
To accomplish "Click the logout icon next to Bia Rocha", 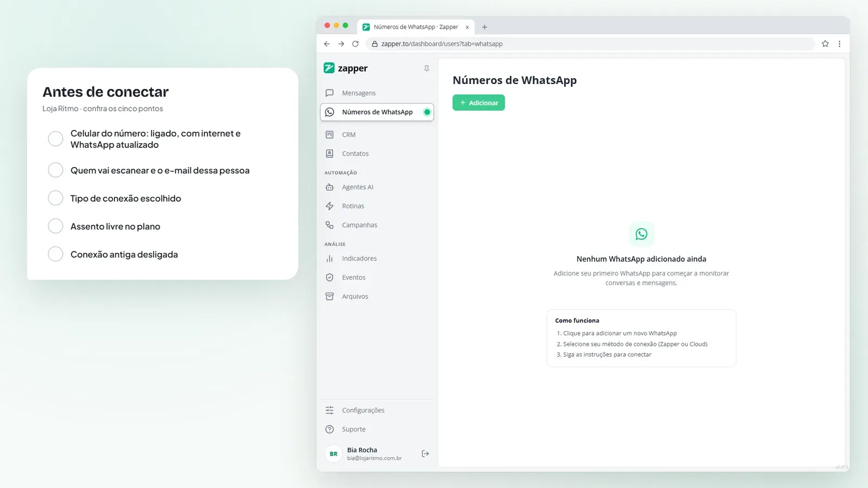I will 425,454.
